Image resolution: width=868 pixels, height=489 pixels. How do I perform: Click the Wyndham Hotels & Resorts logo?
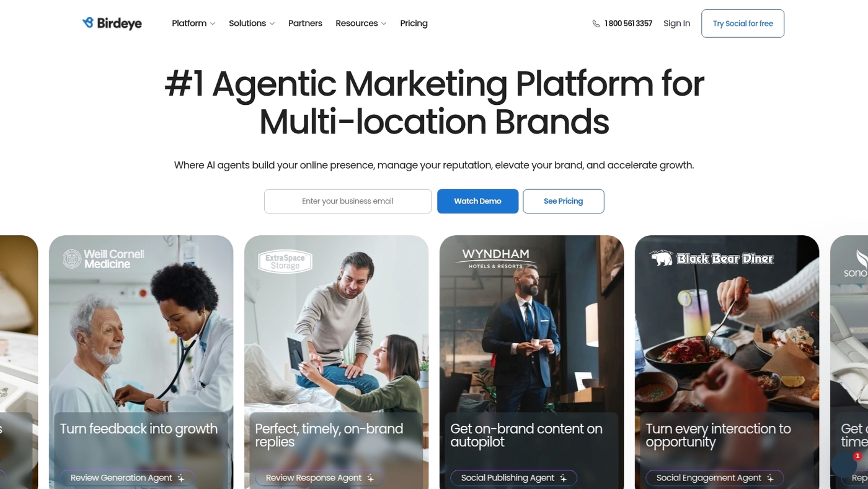pos(495,258)
